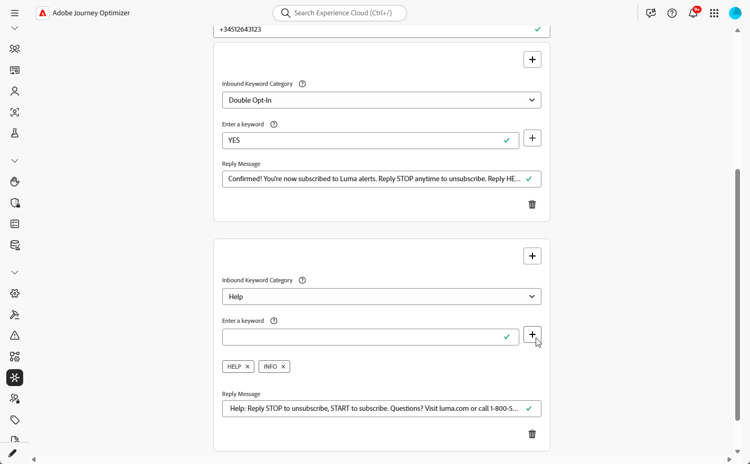Remove the HELP keyword tag
750x464 pixels.
pos(247,367)
